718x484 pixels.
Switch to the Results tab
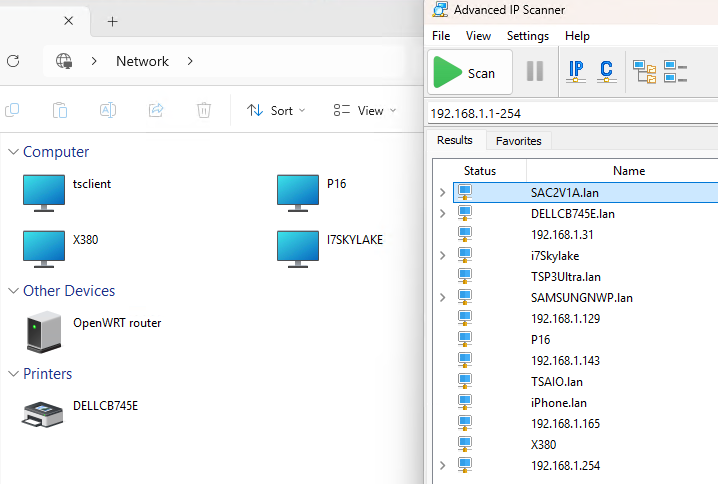click(455, 140)
